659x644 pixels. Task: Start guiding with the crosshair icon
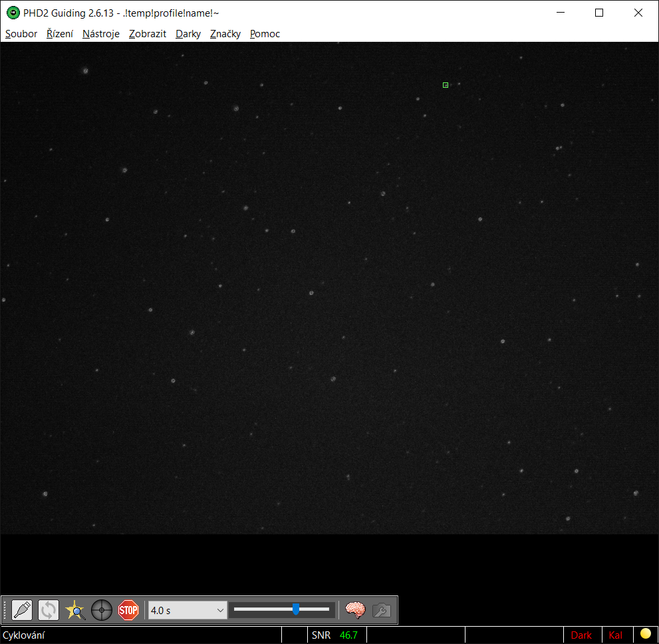[102, 610]
